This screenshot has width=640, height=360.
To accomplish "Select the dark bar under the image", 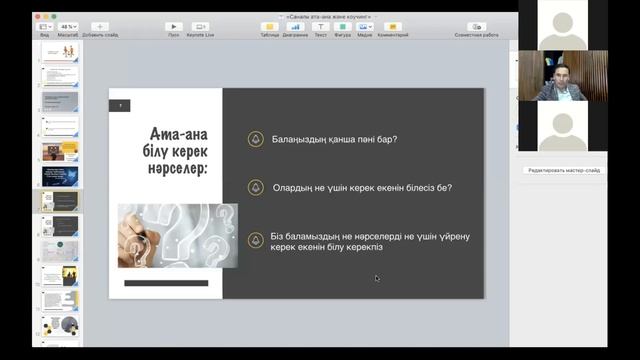I will [166, 283].
